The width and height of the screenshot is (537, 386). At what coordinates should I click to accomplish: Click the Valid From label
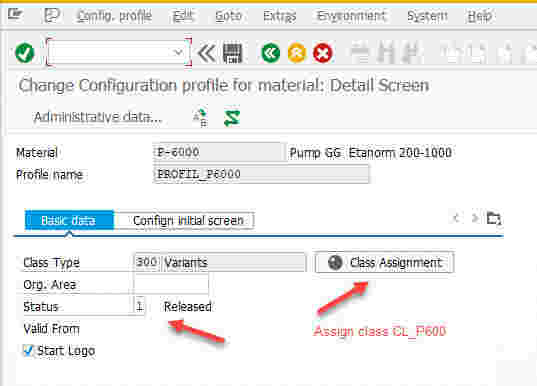[51, 329]
